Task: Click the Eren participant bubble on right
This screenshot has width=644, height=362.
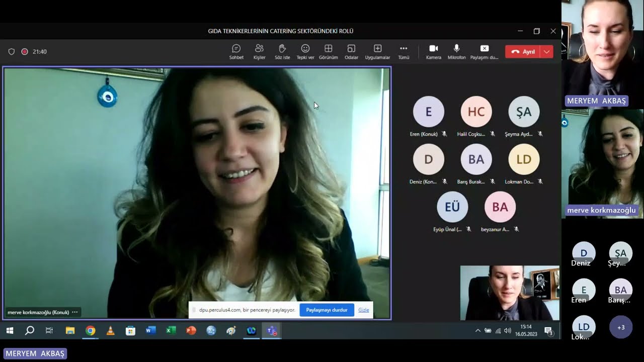Action: pyautogui.click(x=584, y=290)
